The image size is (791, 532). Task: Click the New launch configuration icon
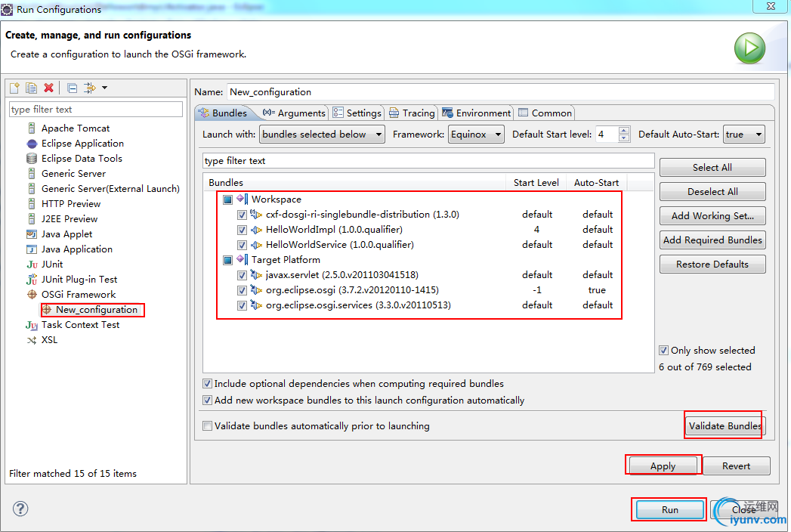coord(14,88)
